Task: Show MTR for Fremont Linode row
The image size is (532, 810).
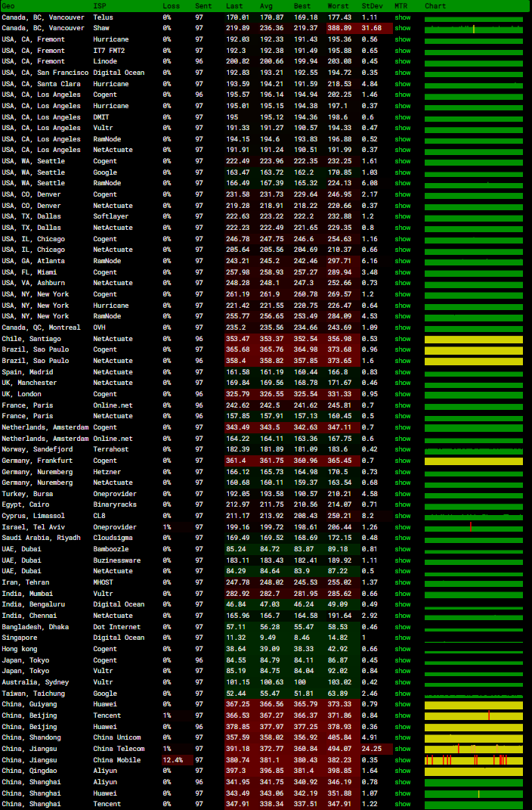Action: (403, 61)
